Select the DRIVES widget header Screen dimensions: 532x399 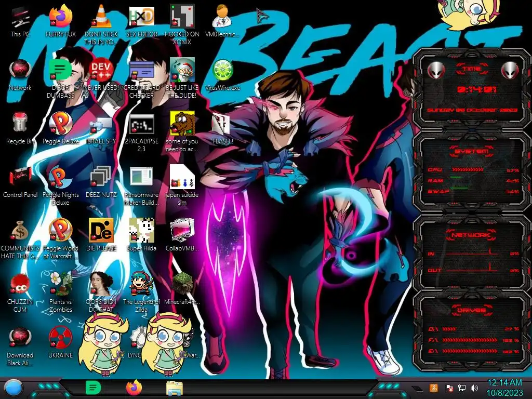pos(471,310)
